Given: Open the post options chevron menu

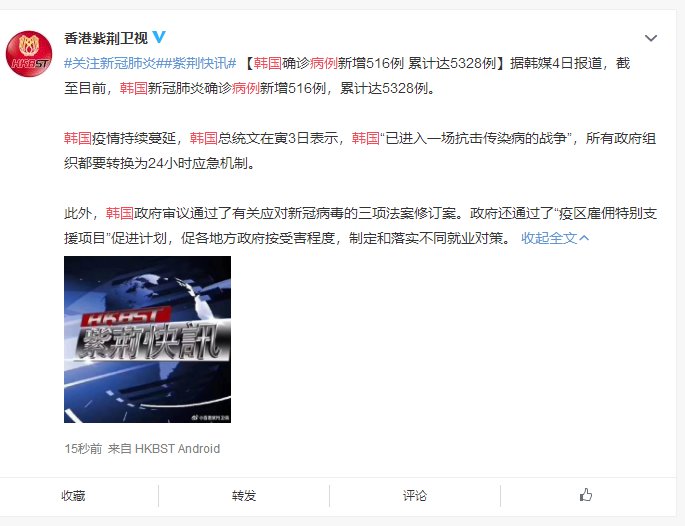Looking at the screenshot, I should (x=651, y=38).
